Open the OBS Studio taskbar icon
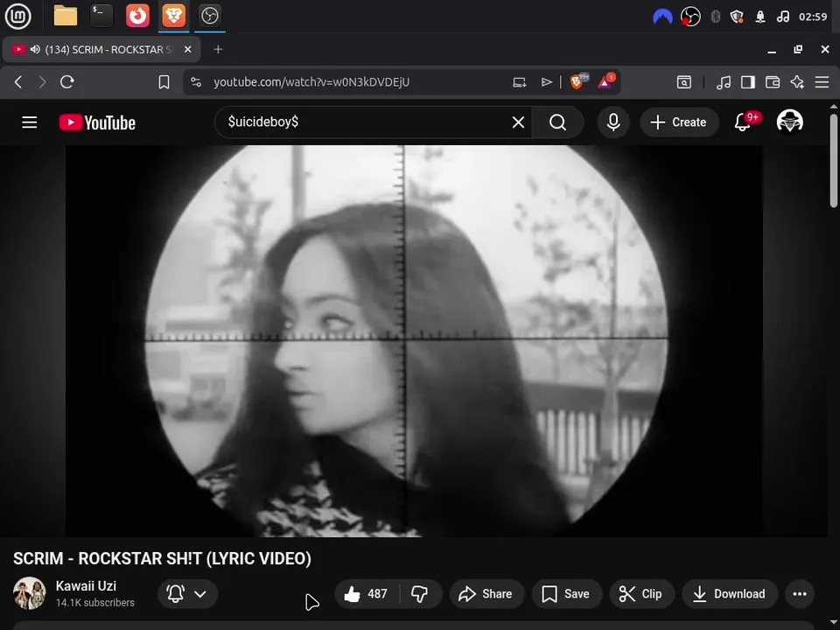The width and height of the screenshot is (840, 630). [209, 16]
